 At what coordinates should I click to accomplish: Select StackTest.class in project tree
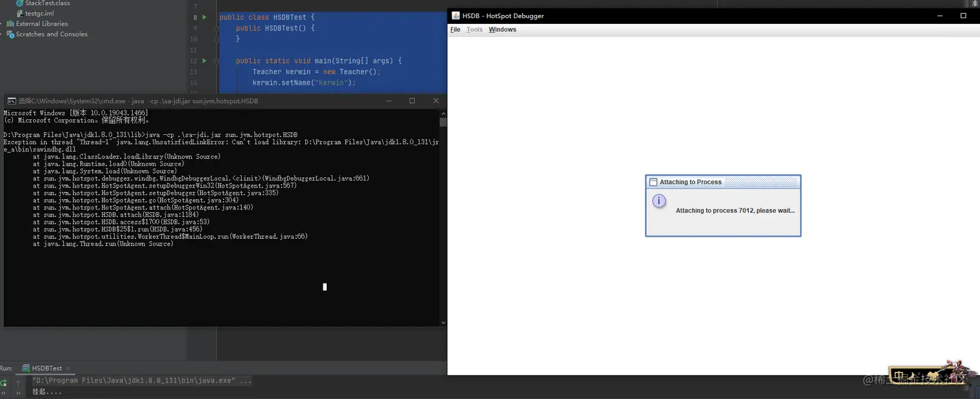pyautogui.click(x=47, y=3)
